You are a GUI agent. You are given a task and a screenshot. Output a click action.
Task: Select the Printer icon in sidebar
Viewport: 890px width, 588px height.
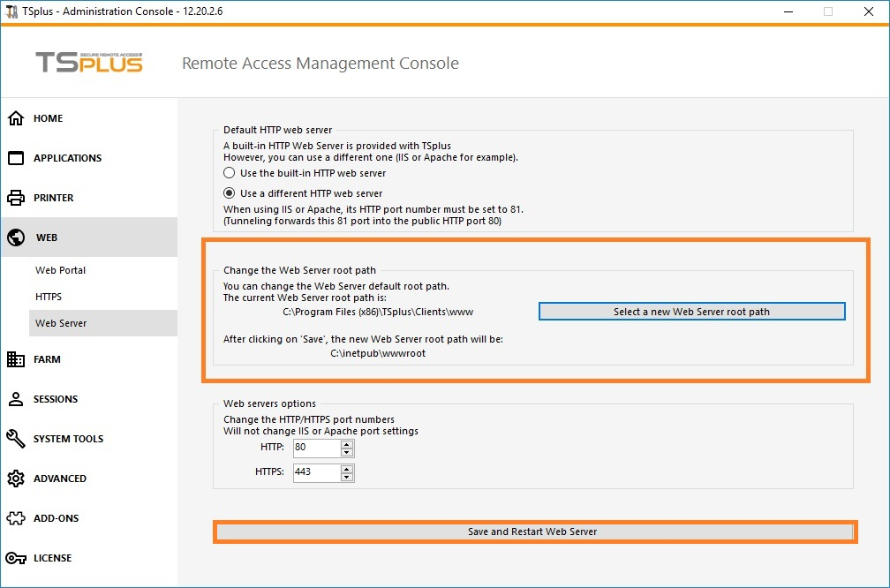[x=16, y=198]
